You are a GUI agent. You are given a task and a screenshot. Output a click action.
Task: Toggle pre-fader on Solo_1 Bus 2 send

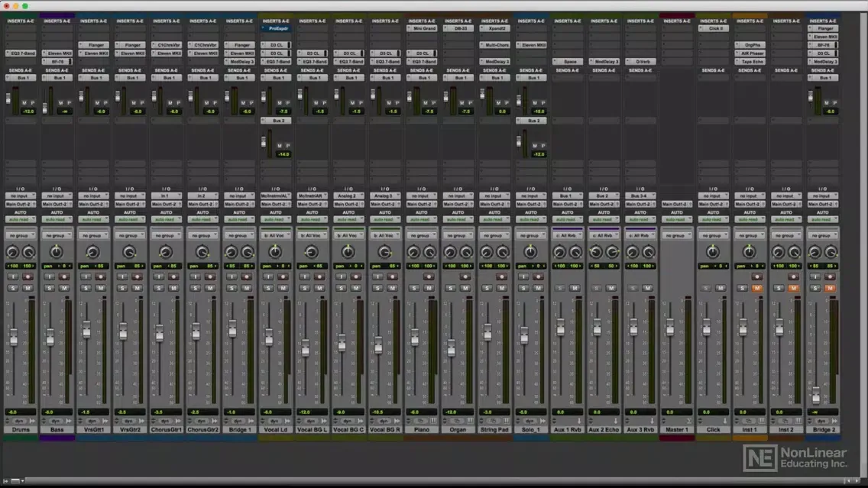(542, 146)
